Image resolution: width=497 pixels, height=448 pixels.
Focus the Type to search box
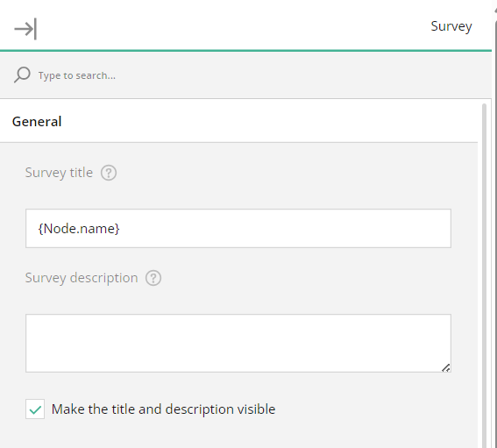[x=77, y=75]
